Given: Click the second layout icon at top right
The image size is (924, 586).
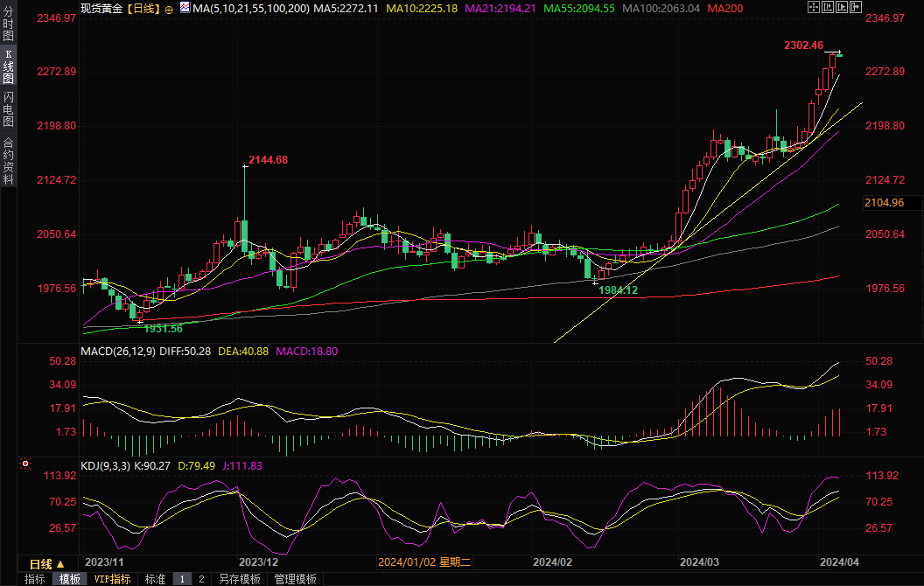Looking at the screenshot, I should coord(827,7).
